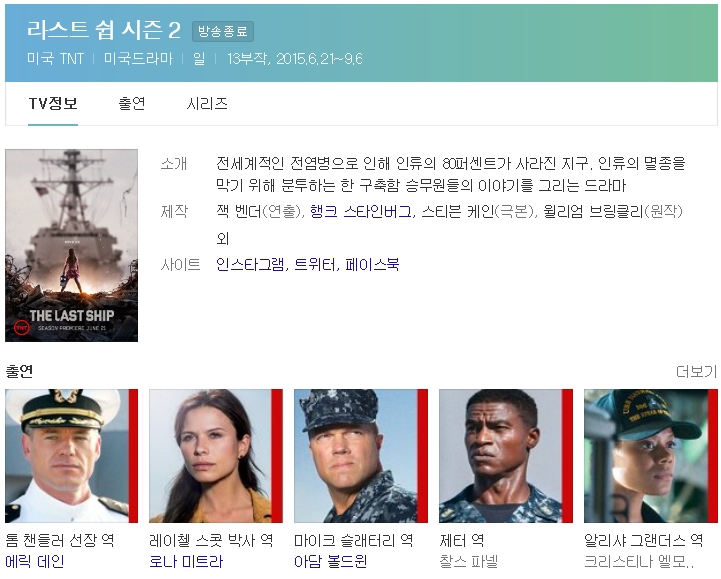Viewport: 721px width, 579px height.
Task: Click 더보기 to see more cast
Action: point(696,371)
